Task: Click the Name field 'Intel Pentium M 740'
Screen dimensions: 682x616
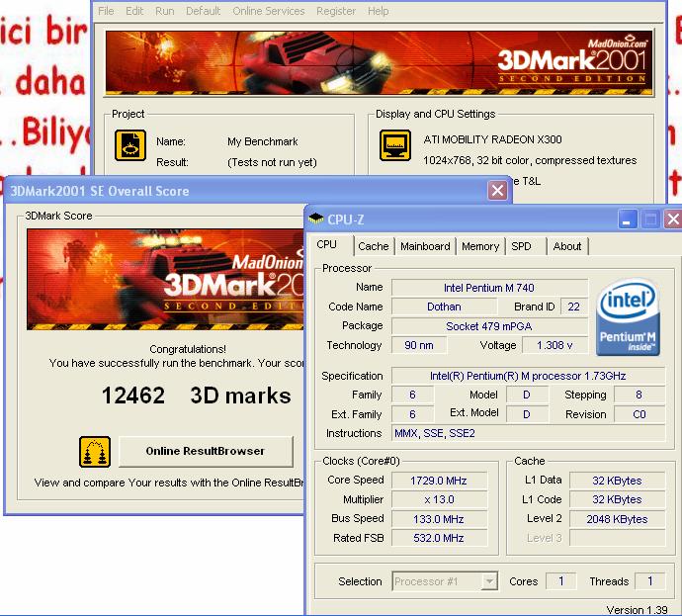Action: click(x=489, y=288)
